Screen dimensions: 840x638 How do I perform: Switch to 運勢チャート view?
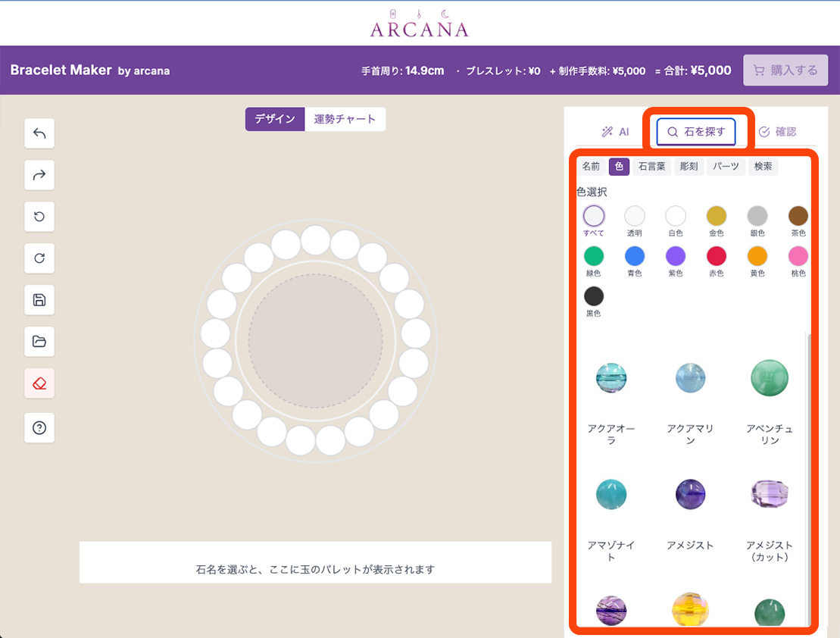pyautogui.click(x=345, y=119)
